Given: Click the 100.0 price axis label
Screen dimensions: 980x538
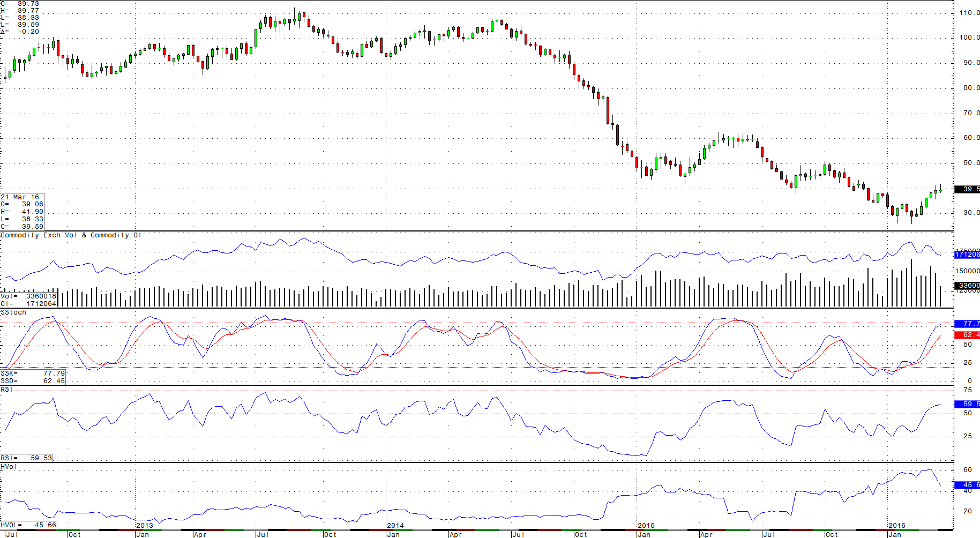Looking at the screenshot, I should point(970,38).
